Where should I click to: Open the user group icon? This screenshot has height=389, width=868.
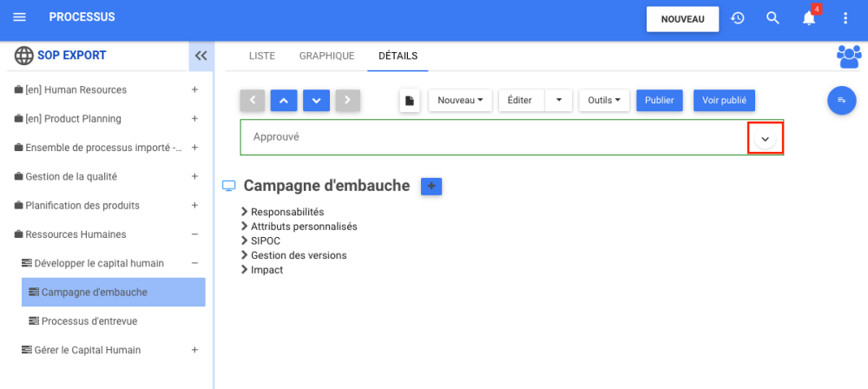(x=848, y=56)
